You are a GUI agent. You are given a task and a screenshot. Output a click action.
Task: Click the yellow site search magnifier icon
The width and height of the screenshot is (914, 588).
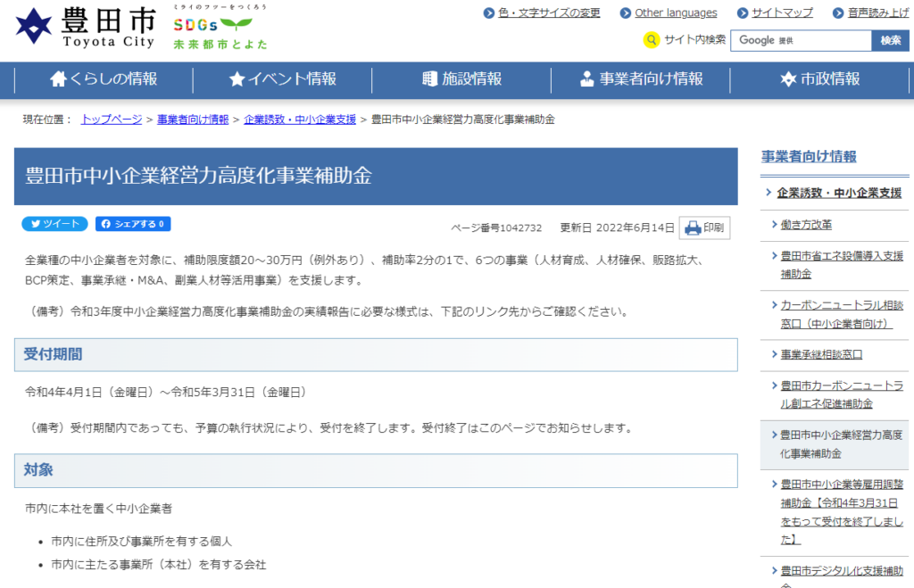point(652,40)
